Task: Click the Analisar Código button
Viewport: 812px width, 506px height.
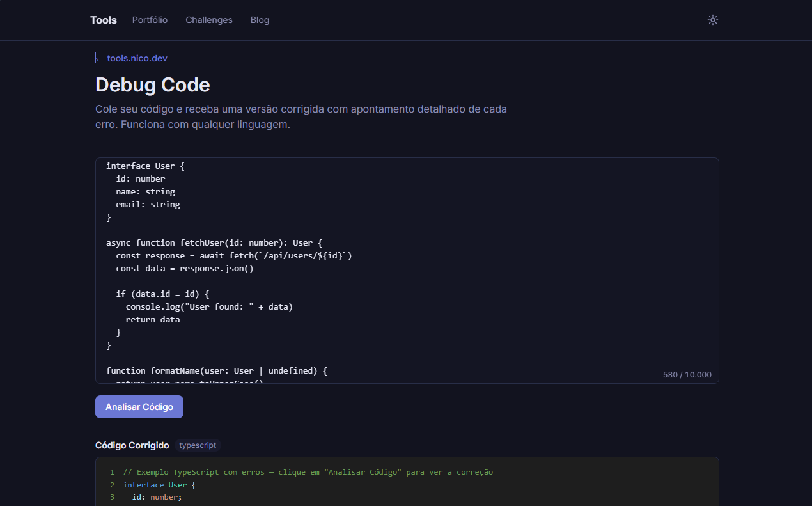Action: [139, 407]
